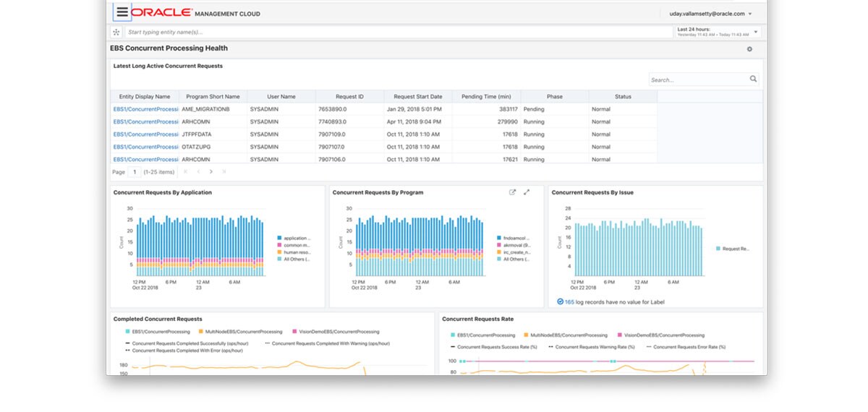
Task: Open Concurrent Requests By Program in new window
Action: pyautogui.click(x=513, y=192)
